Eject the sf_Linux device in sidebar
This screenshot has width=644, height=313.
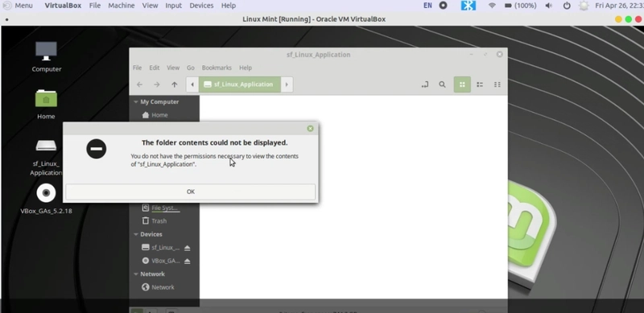coord(187,248)
